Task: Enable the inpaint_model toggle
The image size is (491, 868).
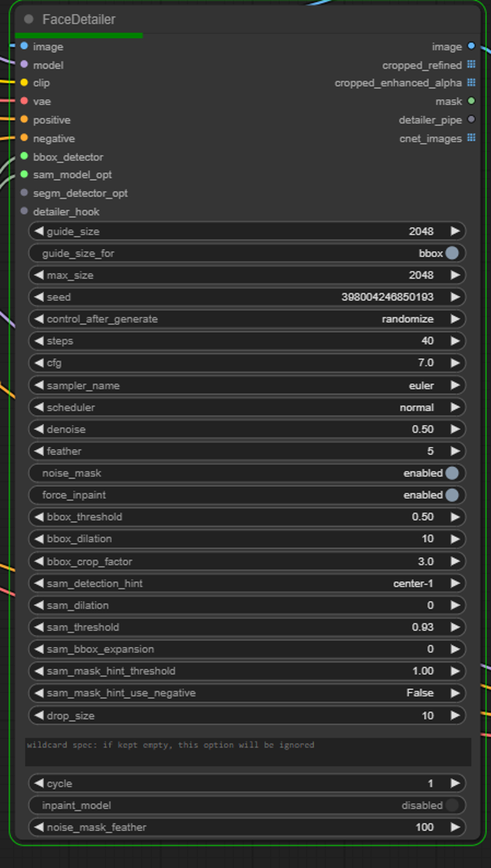Action: [x=452, y=805]
